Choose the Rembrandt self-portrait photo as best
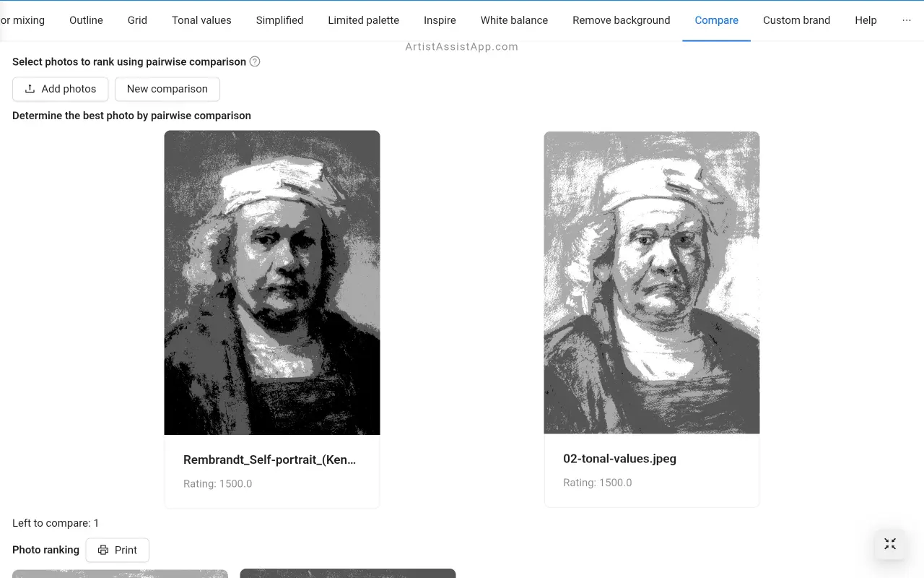 pyautogui.click(x=272, y=282)
